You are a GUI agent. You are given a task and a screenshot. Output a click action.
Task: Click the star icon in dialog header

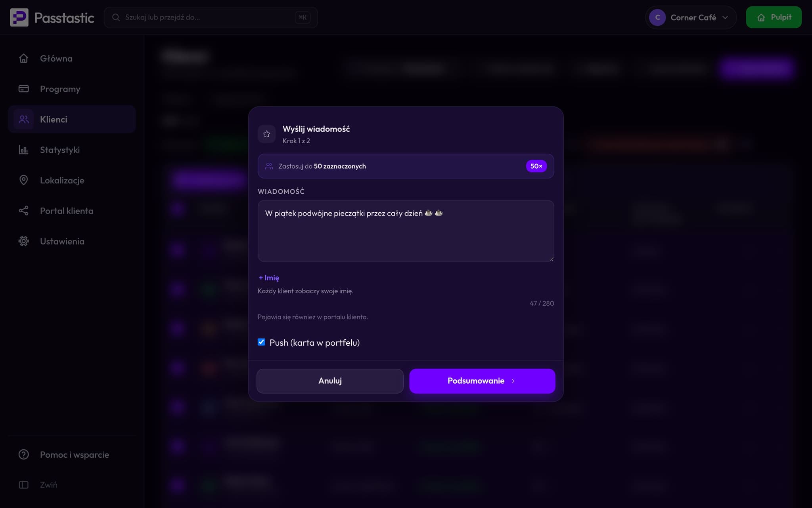tap(266, 134)
